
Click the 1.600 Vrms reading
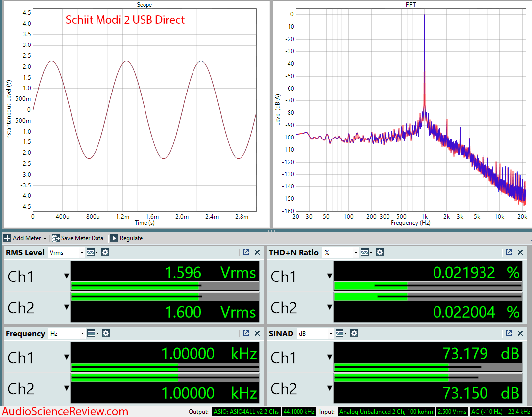click(x=210, y=312)
